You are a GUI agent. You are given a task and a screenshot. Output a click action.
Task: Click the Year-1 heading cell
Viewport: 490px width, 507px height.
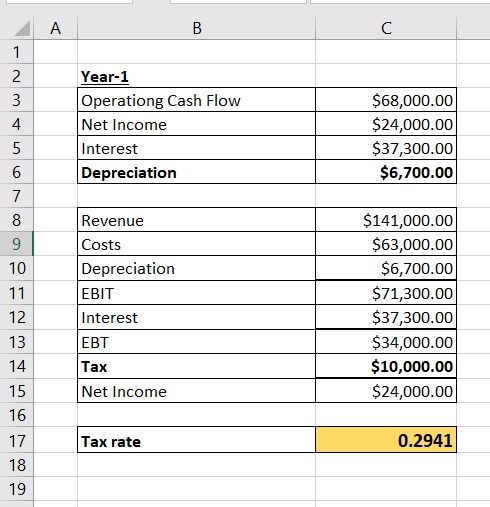pos(196,76)
